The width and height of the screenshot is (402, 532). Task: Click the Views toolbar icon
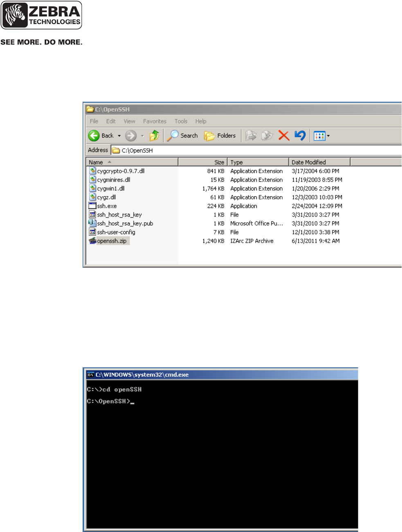[x=319, y=136]
